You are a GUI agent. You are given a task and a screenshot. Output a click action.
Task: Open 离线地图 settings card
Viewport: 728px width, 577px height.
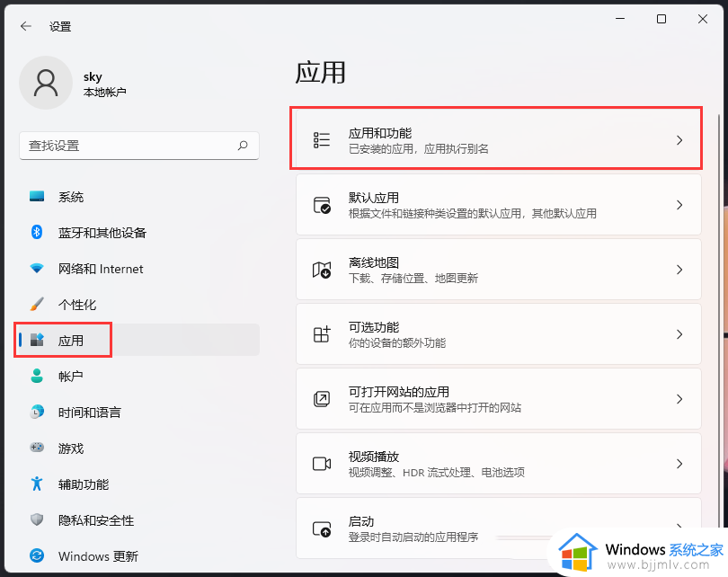[x=498, y=270]
